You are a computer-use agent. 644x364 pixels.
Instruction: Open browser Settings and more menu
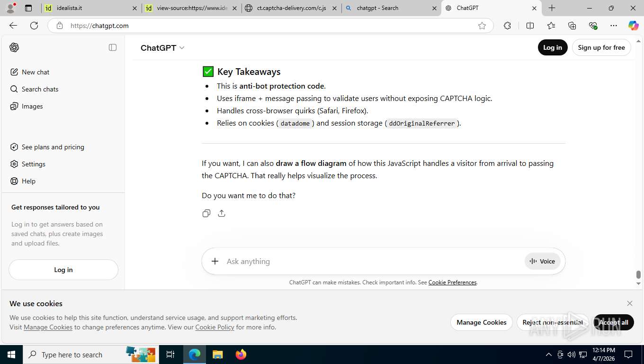click(x=614, y=26)
